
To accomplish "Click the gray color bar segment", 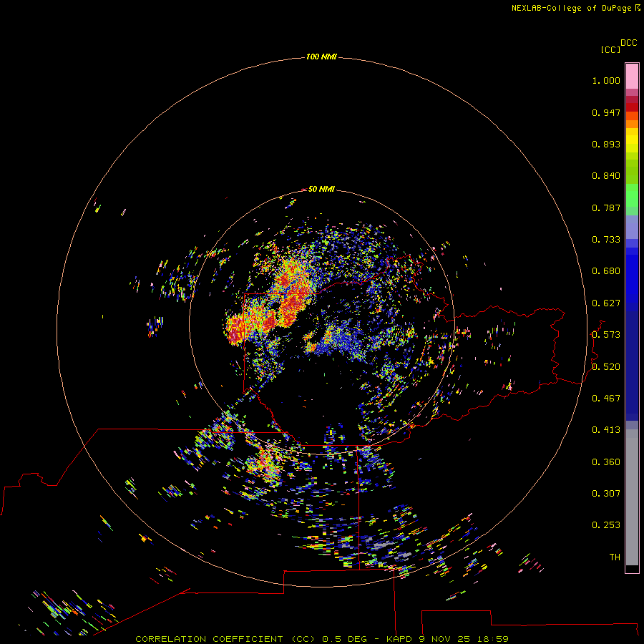I will tap(632, 497).
